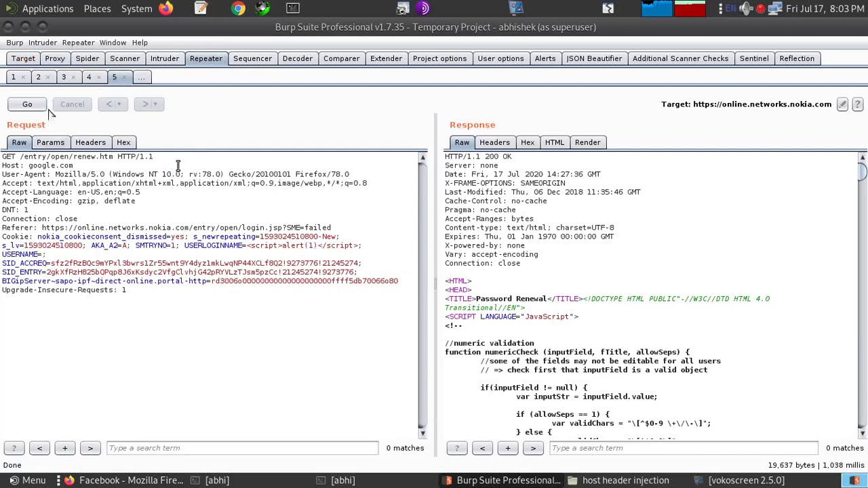868x488 pixels.
Task: Open Facebook Firefox window from taskbar
Action: point(123,481)
